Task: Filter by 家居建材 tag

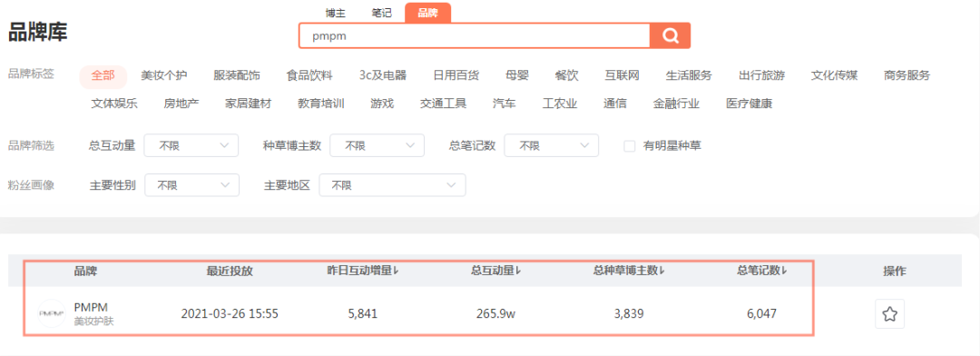Action: pyautogui.click(x=248, y=104)
